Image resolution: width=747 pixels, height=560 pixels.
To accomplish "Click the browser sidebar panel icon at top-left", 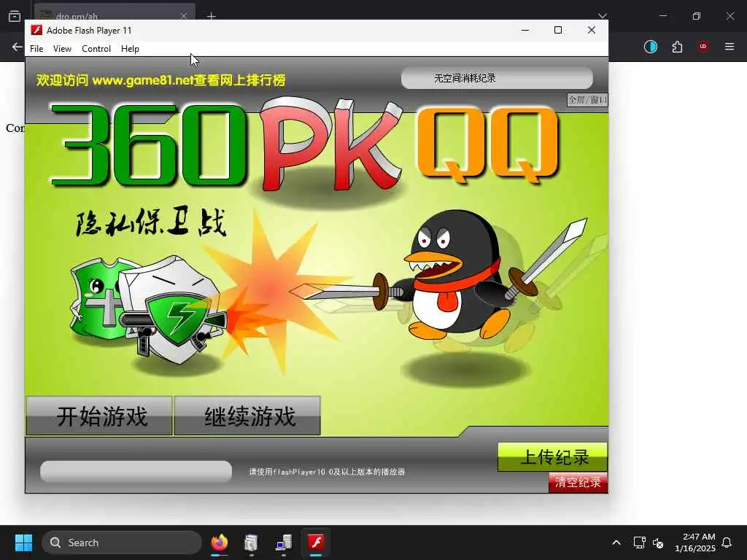I will pyautogui.click(x=15, y=16).
